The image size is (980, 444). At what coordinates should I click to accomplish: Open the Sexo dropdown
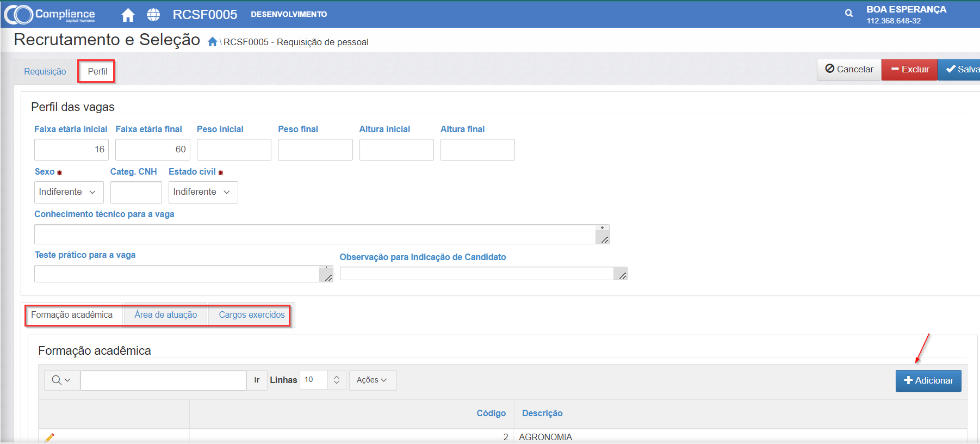pyautogui.click(x=69, y=192)
